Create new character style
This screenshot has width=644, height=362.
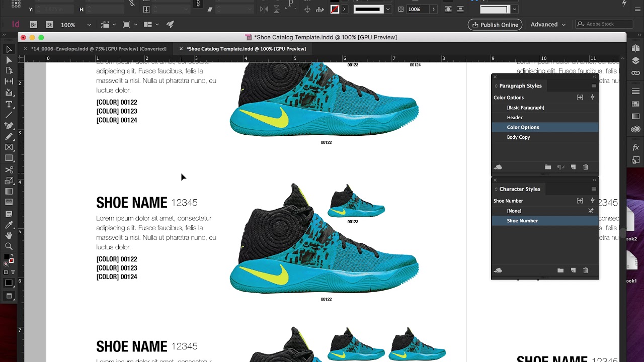tap(573, 270)
